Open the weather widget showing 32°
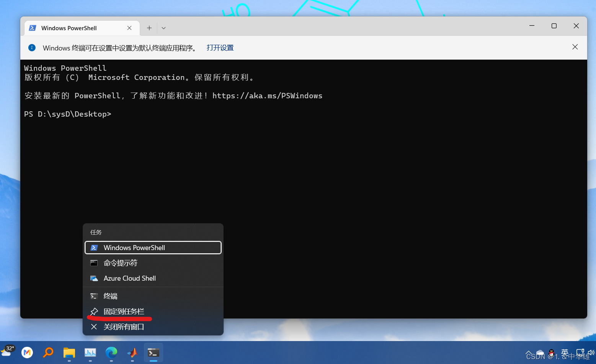Image resolution: width=596 pixels, height=364 pixels. (8, 351)
